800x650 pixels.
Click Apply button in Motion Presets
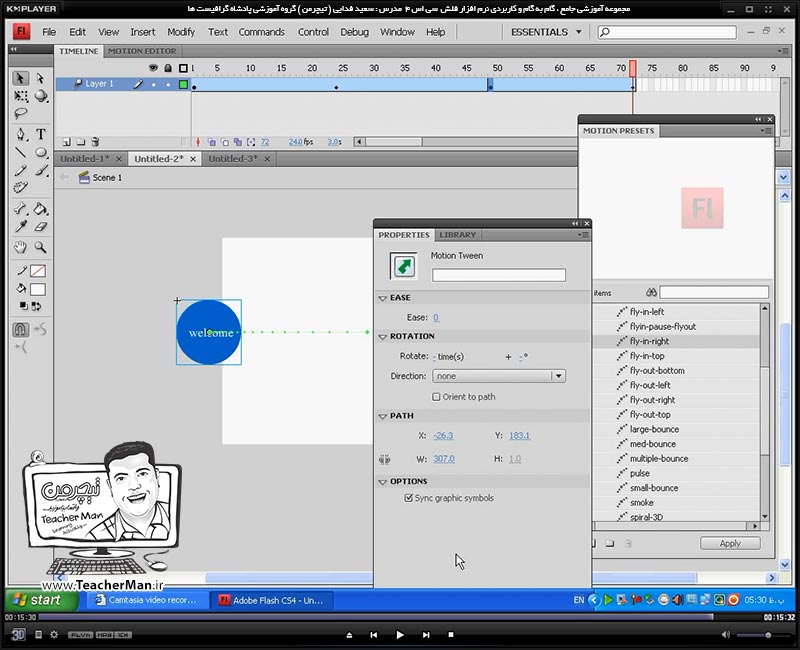tap(730, 543)
